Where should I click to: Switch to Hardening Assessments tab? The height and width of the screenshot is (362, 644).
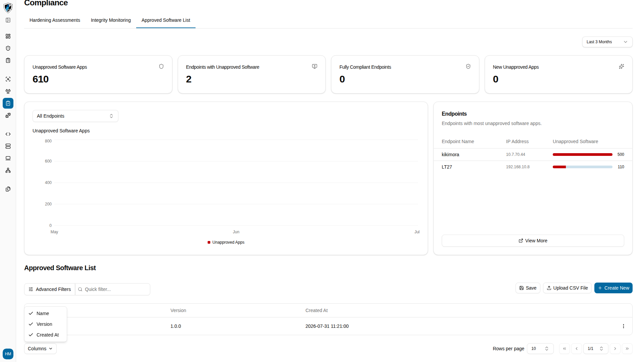click(55, 20)
